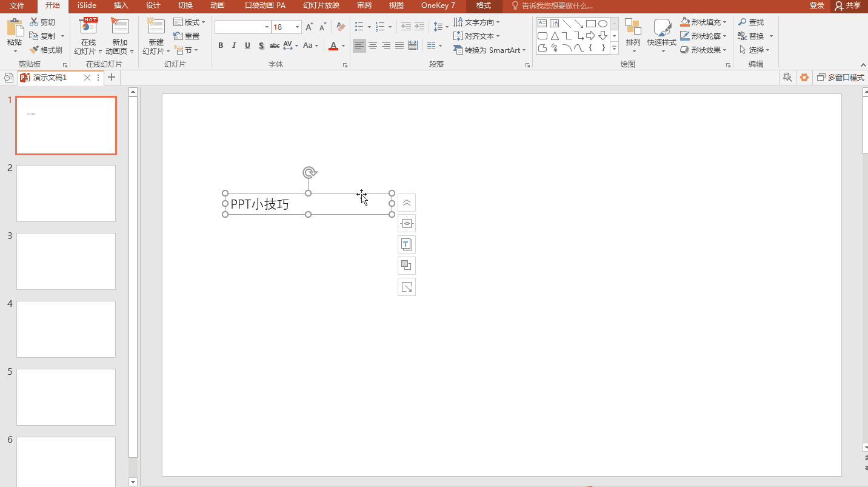Click the rotation handle above the text box
Screen dimensions: 868x487
(x=309, y=173)
